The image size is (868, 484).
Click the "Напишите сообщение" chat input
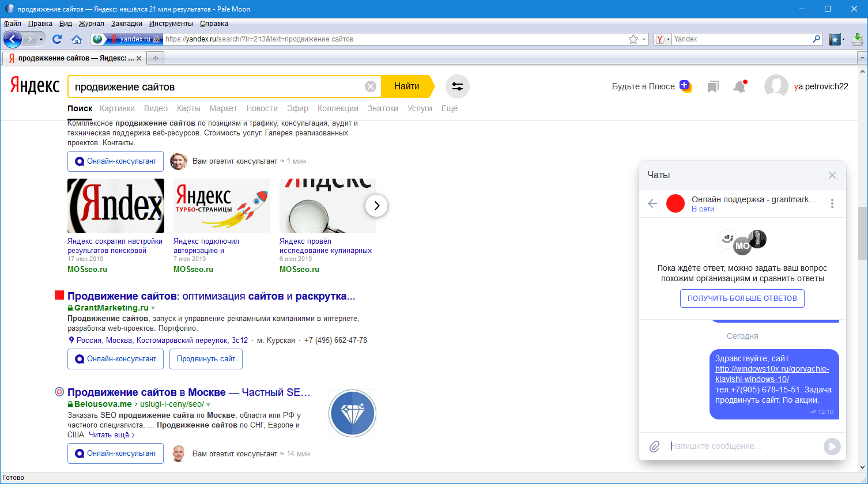[x=744, y=447]
